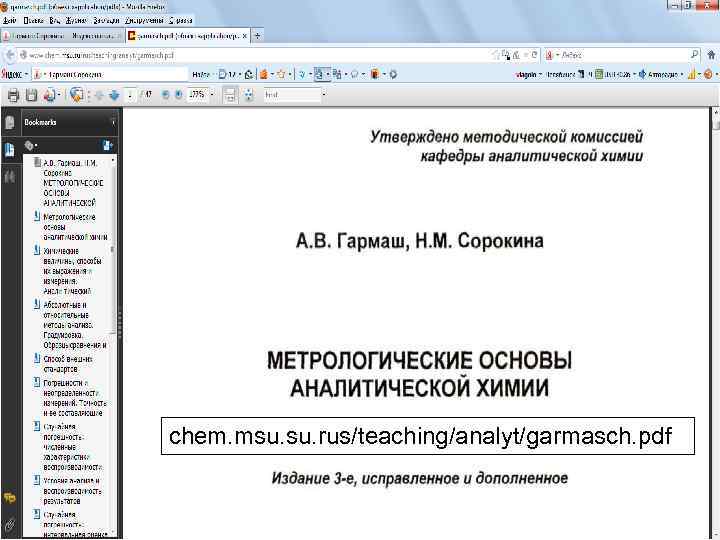The width and height of the screenshot is (720, 540).
Task: Open bookmark 'Метрологические основы аналитической химии'
Action: (x=75, y=227)
